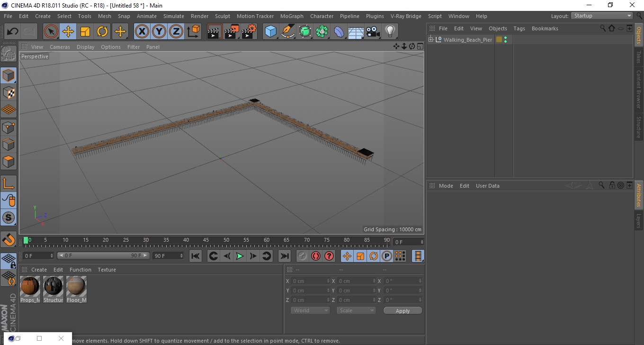This screenshot has width=644, height=345.
Task: Click the timeline frame range slider
Action: click(x=103, y=255)
